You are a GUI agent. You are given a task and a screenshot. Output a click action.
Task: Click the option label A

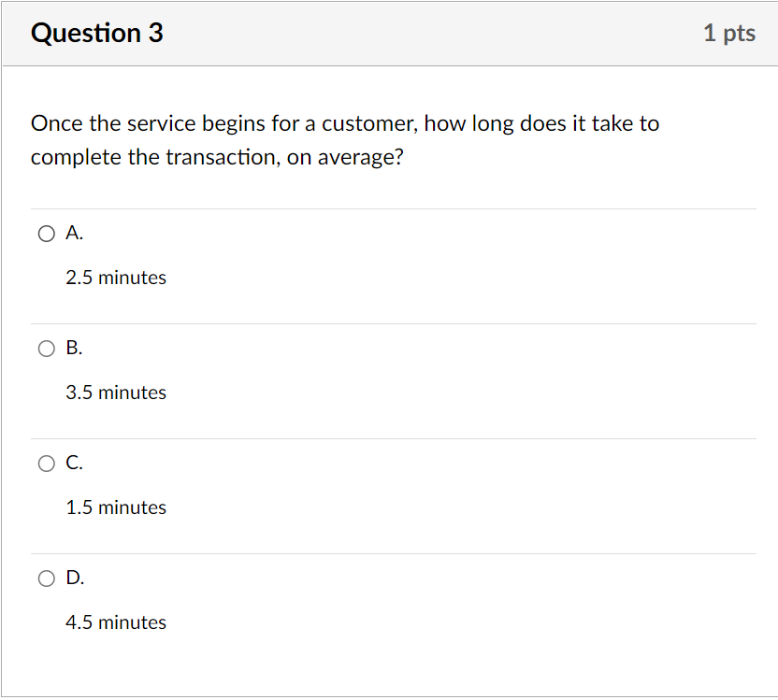click(72, 233)
